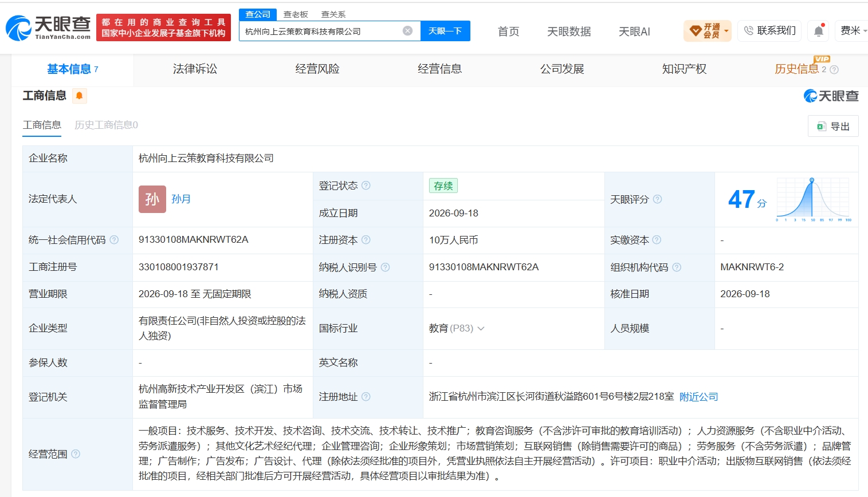The width and height of the screenshot is (868, 497).
Task: Click the 47分 Tianyan score value
Action: tap(747, 200)
